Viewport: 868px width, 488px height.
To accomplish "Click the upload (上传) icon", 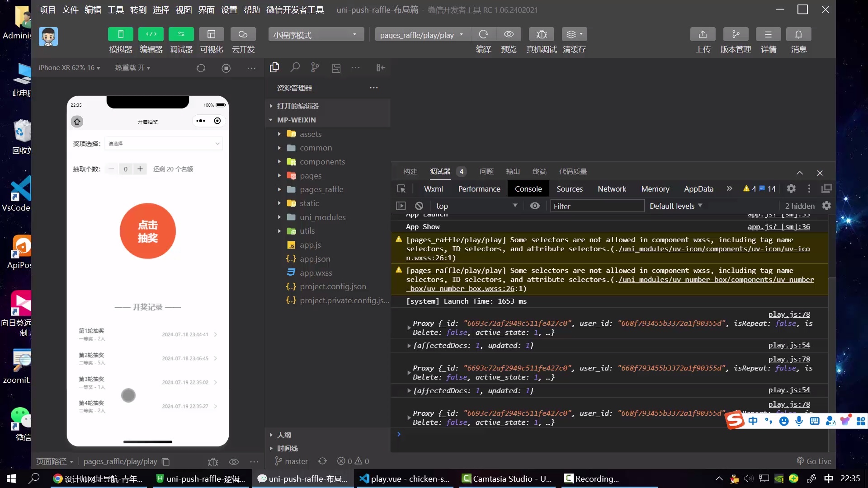I will 703,35.
